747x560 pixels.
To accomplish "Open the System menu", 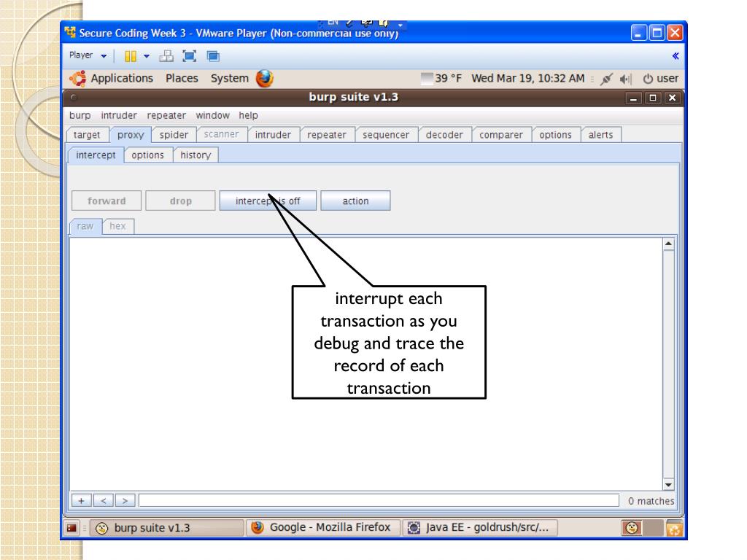I will click(x=230, y=79).
